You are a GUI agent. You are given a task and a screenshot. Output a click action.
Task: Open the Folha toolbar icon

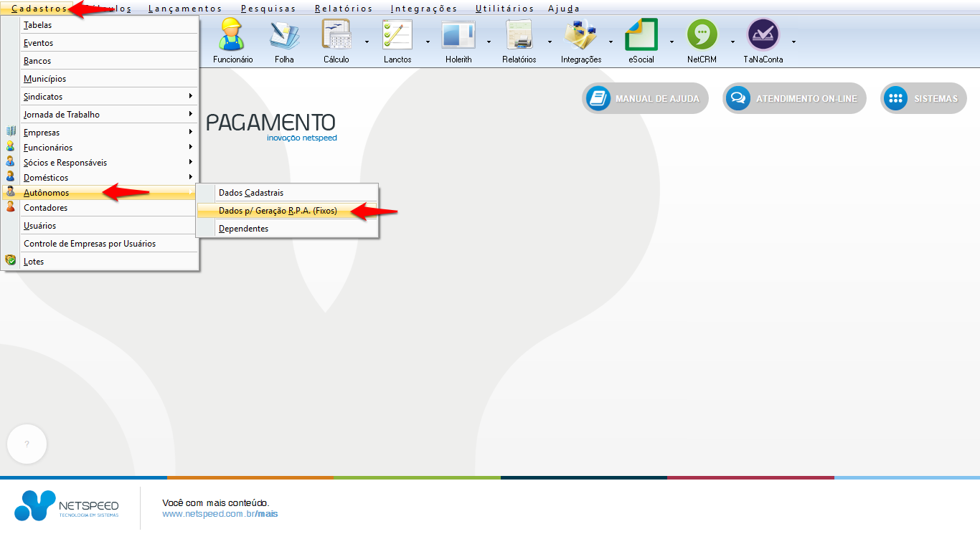coord(284,35)
